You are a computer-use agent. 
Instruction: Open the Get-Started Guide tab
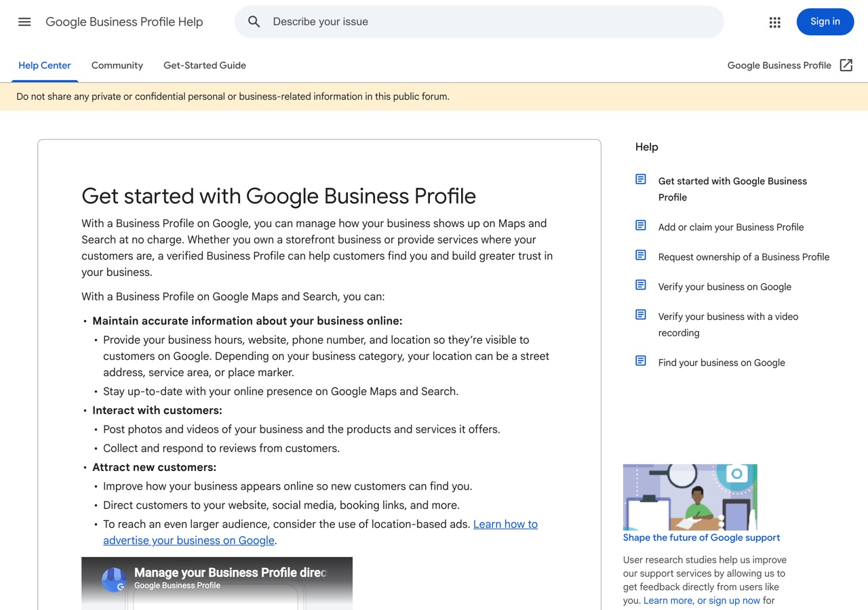click(x=205, y=65)
